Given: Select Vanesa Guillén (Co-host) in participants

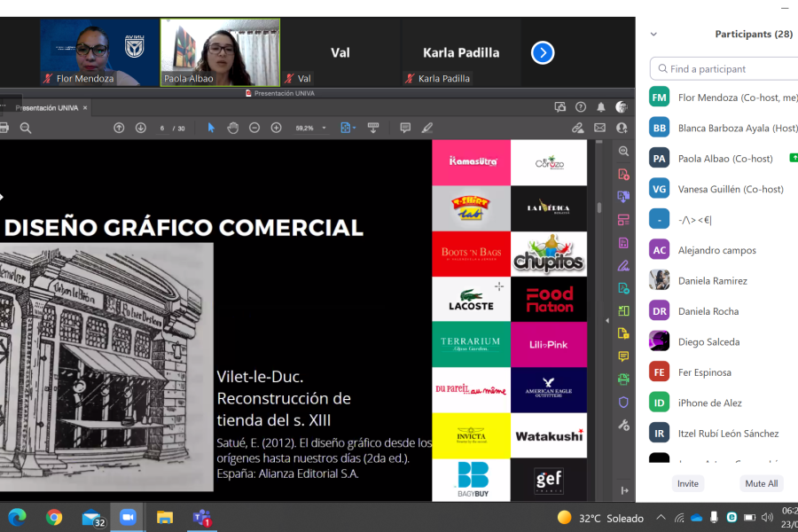Looking at the screenshot, I should pyautogui.click(x=724, y=190).
